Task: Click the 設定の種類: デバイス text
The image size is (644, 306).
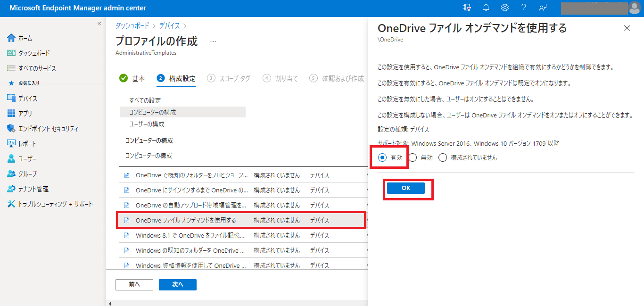Action: point(403,129)
